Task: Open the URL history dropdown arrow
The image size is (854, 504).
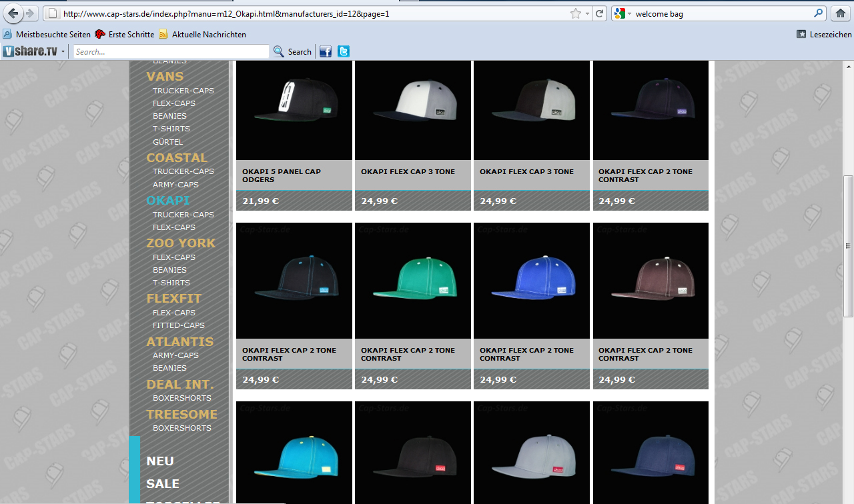Action: tap(587, 13)
